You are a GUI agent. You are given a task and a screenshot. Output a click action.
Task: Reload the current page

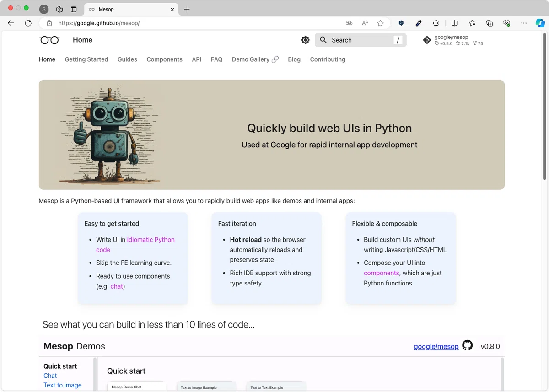[28, 23]
